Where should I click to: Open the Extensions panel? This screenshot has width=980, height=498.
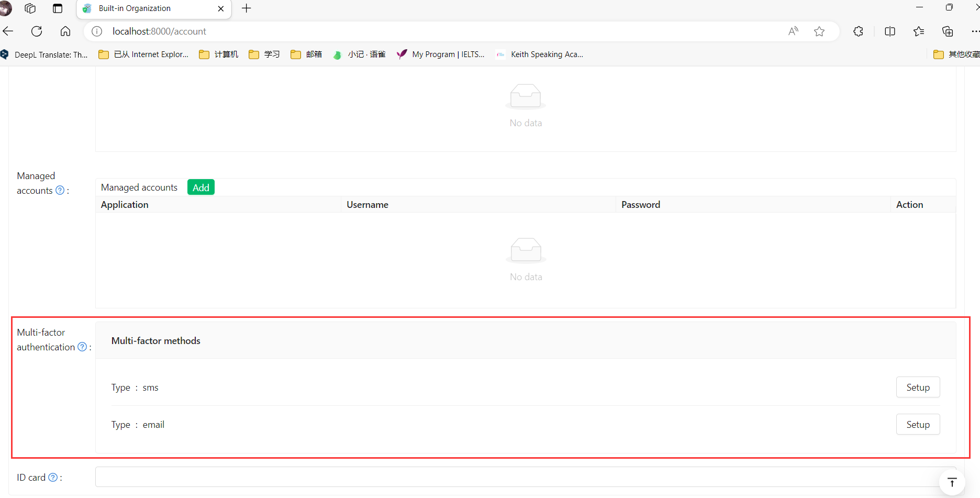click(858, 31)
